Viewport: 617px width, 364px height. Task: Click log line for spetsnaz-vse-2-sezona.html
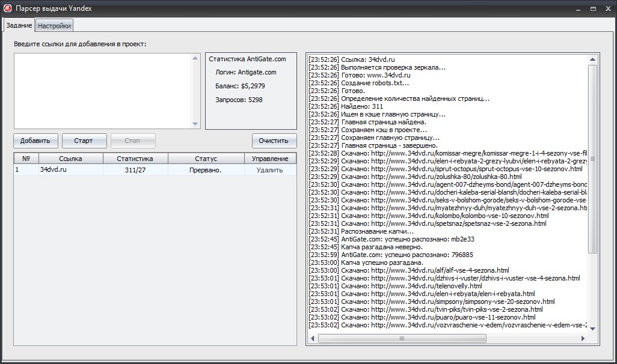click(428, 223)
